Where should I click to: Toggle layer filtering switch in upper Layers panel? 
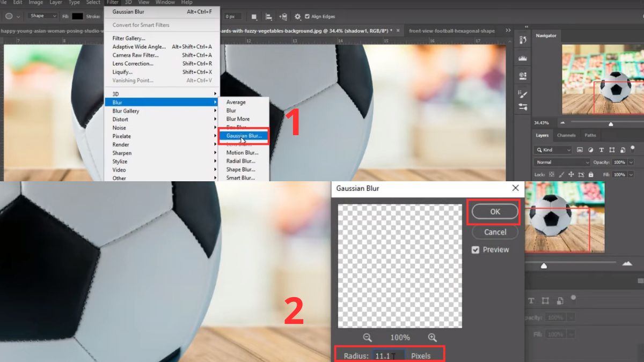tap(633, 149)
